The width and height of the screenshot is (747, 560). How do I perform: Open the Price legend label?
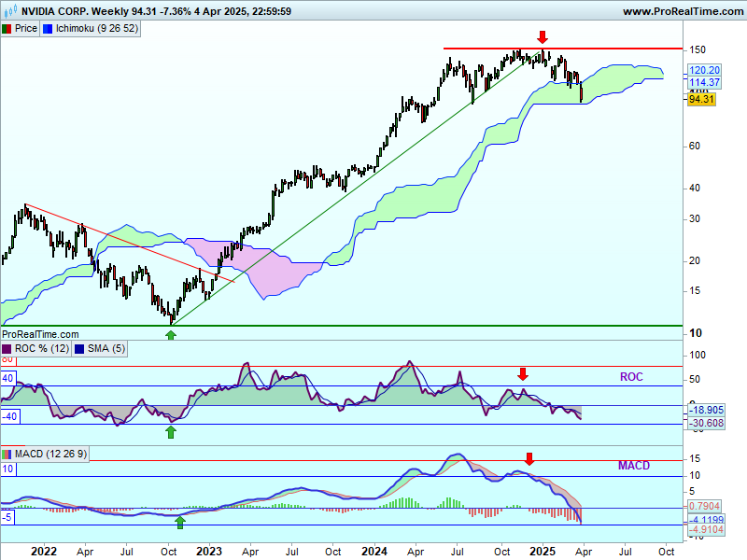(x=26, y=29)
